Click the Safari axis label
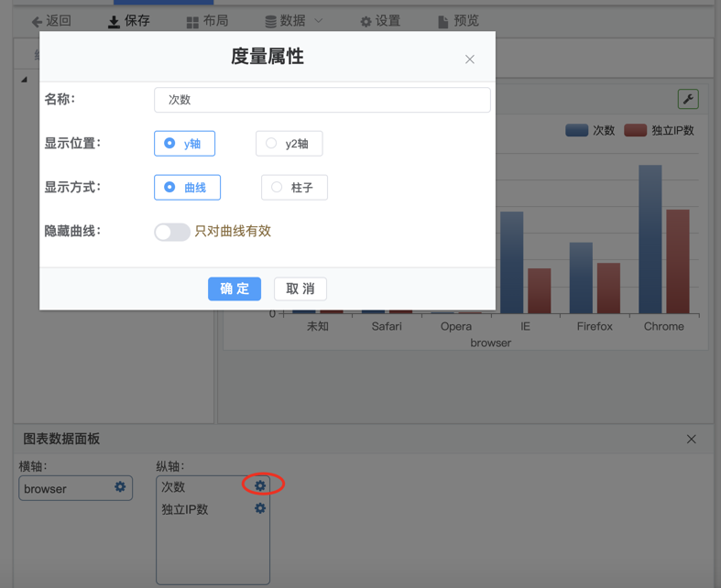The height and width of the screenshot is (588, 721). click(x=387, y=326)
